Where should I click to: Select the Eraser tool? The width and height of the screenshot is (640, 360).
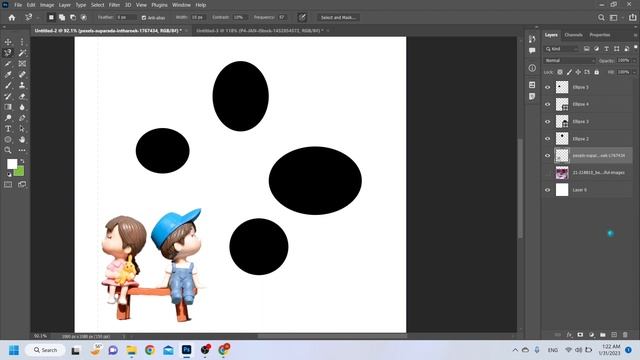click(22, 96)
